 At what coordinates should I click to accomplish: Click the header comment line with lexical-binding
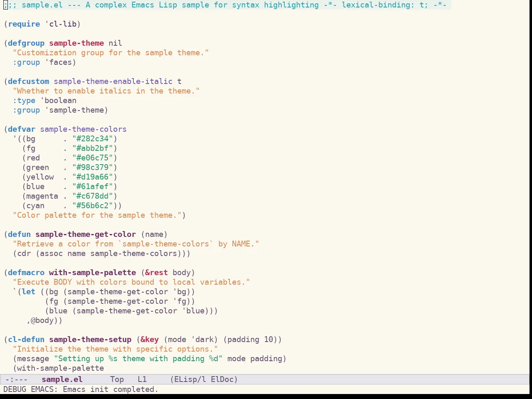pos(225,5)
